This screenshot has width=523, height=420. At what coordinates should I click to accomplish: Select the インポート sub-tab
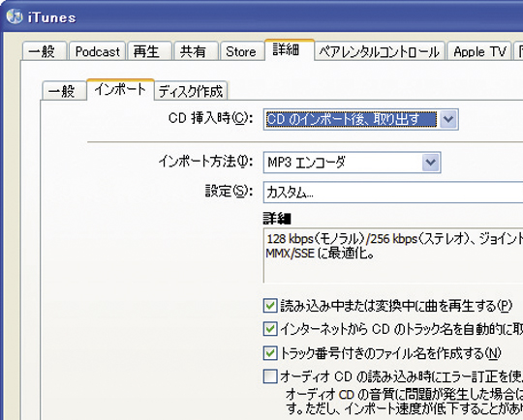(x=120, y=89)
